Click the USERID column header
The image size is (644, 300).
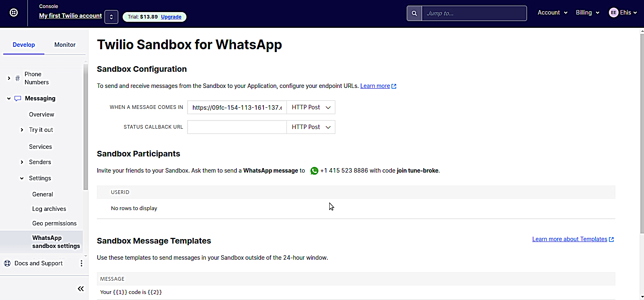tap(120, 192)
